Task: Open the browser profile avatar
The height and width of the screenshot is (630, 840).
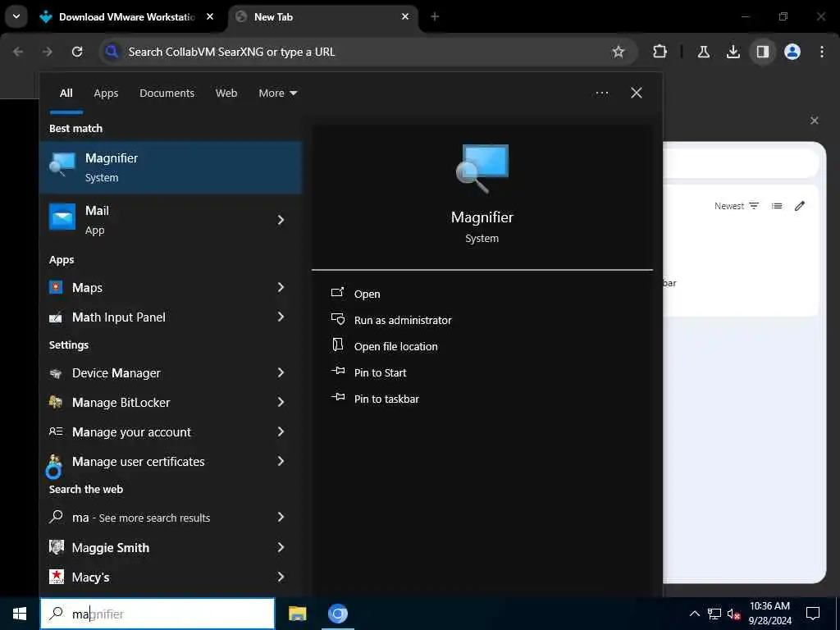Action: click(792, 52)
